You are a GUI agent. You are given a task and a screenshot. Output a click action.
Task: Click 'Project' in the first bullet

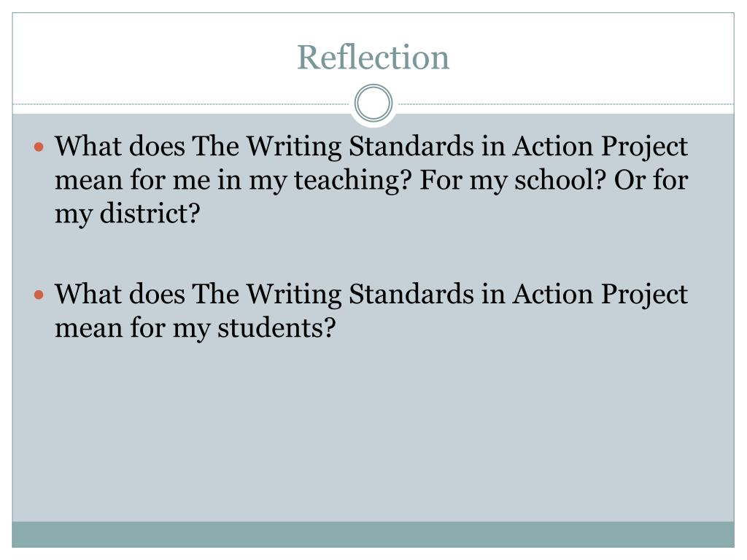pyautogui.click(x=644, y=147)
